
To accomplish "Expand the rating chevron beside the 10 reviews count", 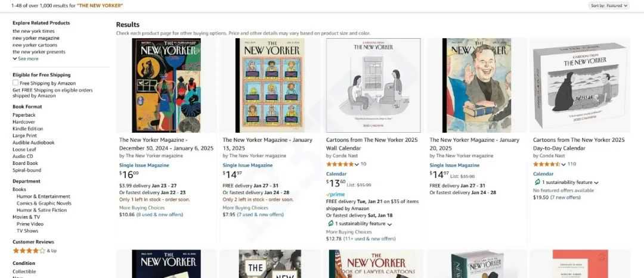I will tap(357, 164).
